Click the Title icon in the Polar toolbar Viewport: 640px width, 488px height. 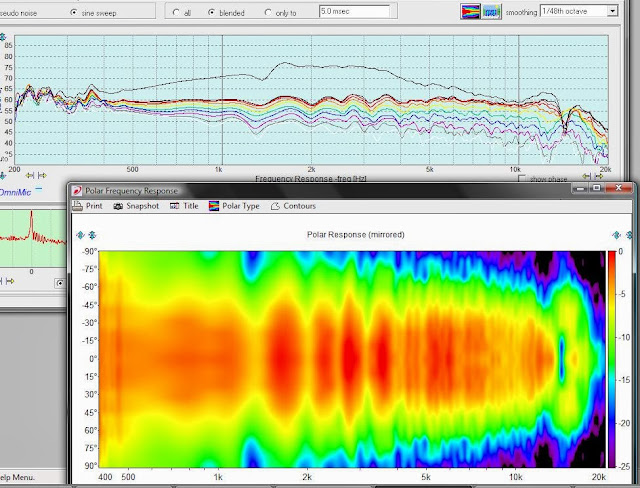point(174,206)
